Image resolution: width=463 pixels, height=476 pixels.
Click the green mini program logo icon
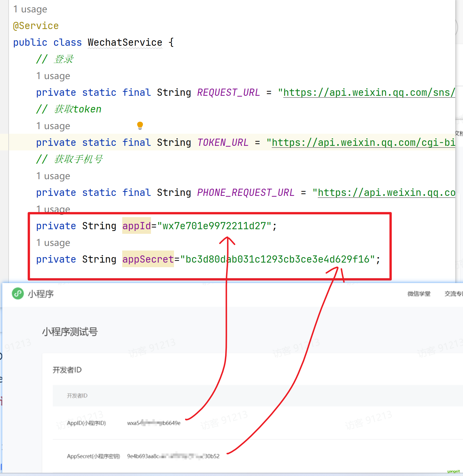pos(18,293)
